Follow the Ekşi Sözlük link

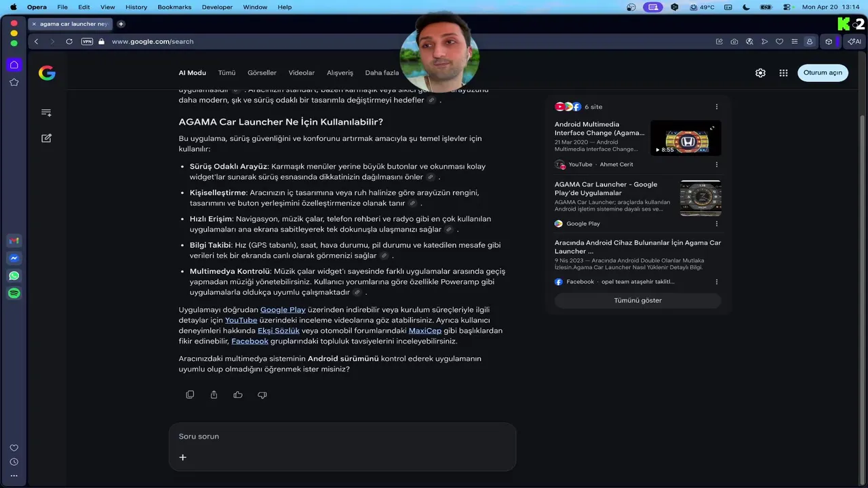(279, 331)
